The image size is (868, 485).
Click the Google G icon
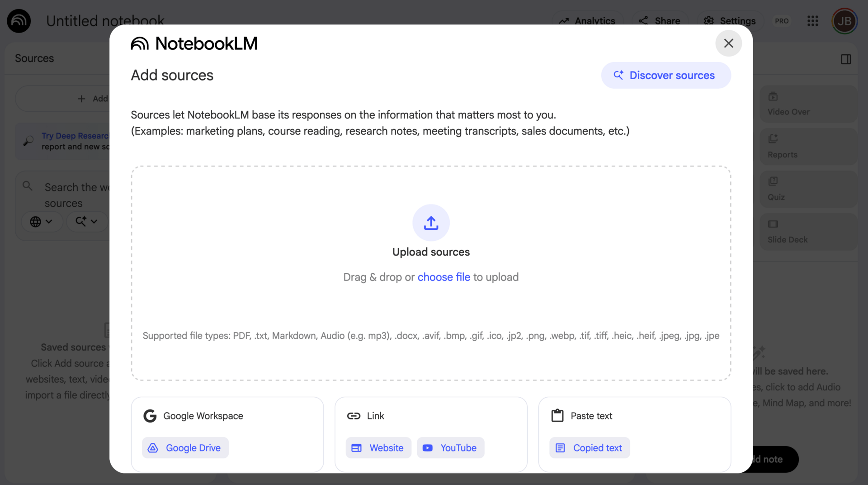(x=150, y=416)
